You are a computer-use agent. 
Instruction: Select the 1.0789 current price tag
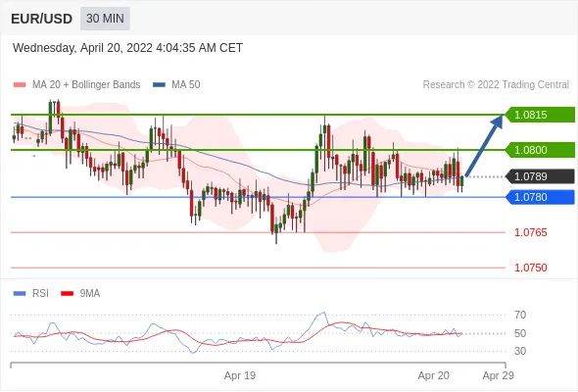point(540,176)
